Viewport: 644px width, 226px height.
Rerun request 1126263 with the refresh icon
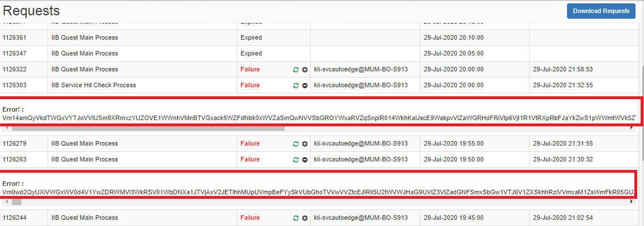coord(295,160)
